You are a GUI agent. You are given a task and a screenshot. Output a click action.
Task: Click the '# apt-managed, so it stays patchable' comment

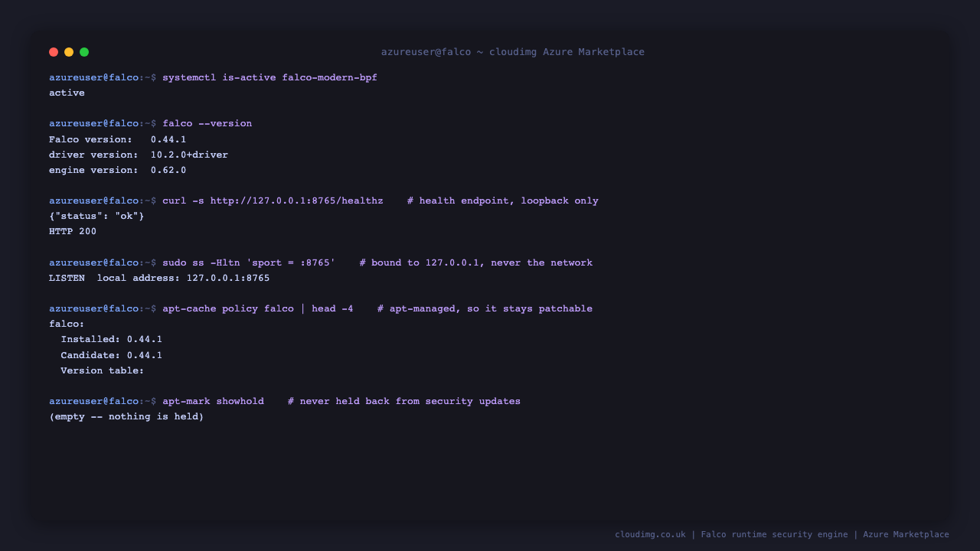coord(485,309)
